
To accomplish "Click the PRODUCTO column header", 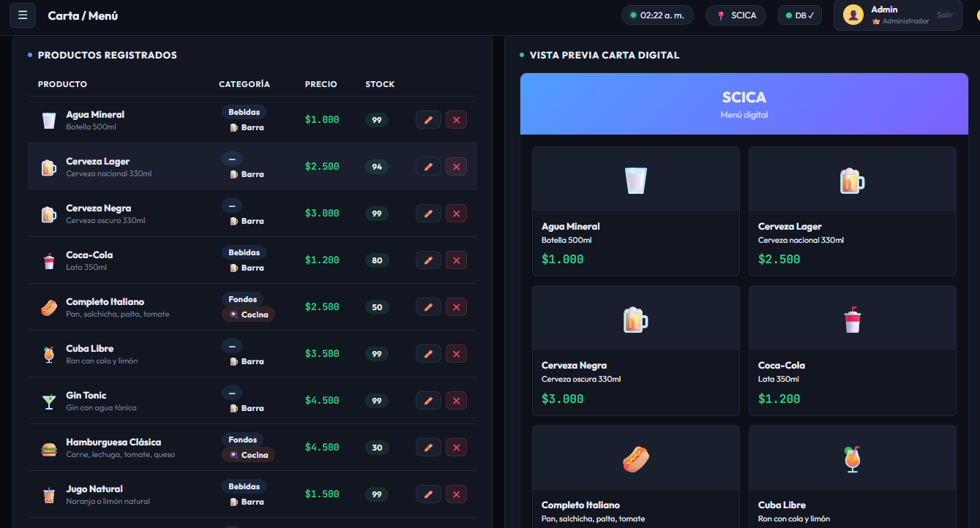I will [62, 84].
